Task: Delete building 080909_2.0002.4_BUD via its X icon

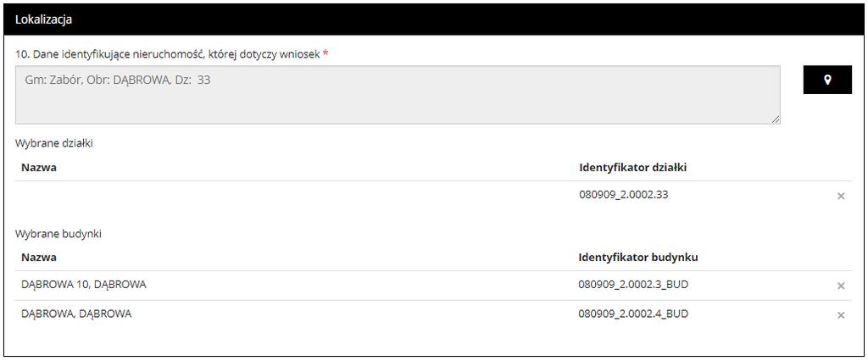Action: coord(841,315)
